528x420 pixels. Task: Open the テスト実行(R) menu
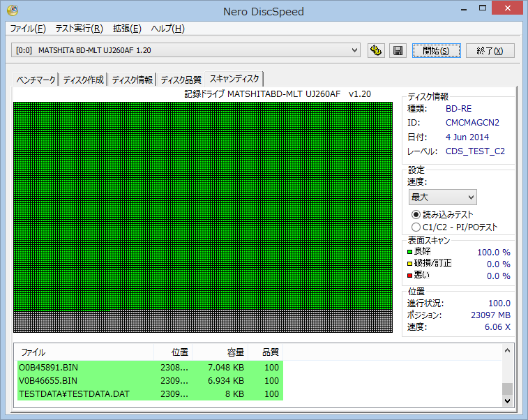pyautogui.click(x=79, y=29)
